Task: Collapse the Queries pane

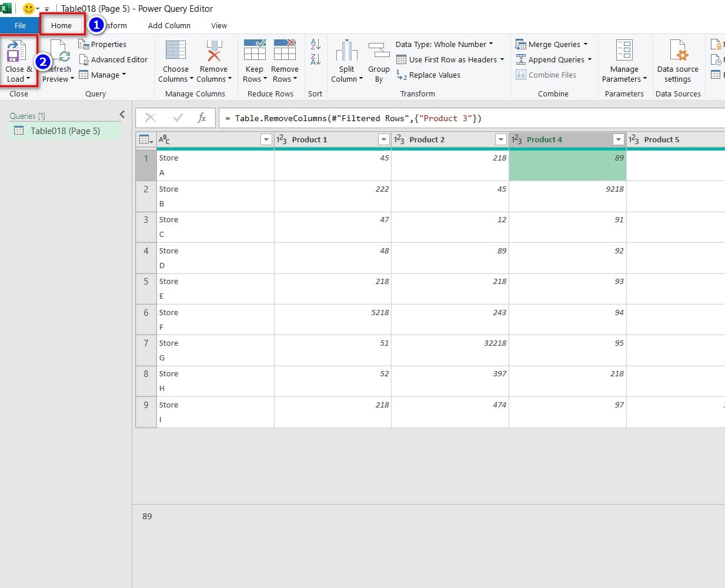Action: click(122, 115)
